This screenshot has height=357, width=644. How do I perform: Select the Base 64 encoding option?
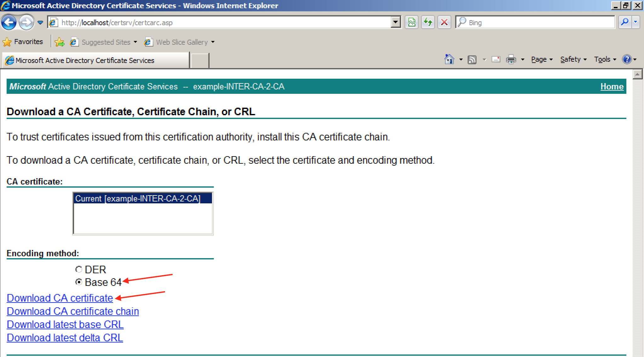pos(79,282)
